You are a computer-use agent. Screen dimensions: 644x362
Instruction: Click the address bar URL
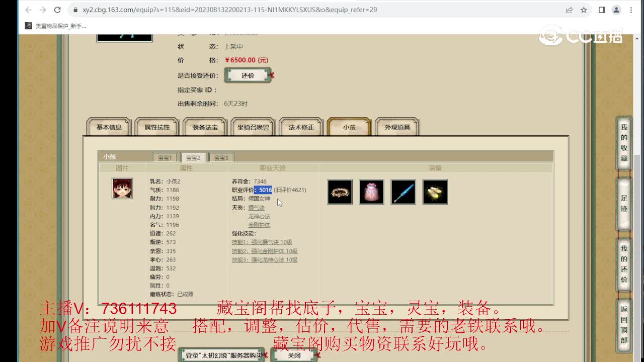pos(230,10)
